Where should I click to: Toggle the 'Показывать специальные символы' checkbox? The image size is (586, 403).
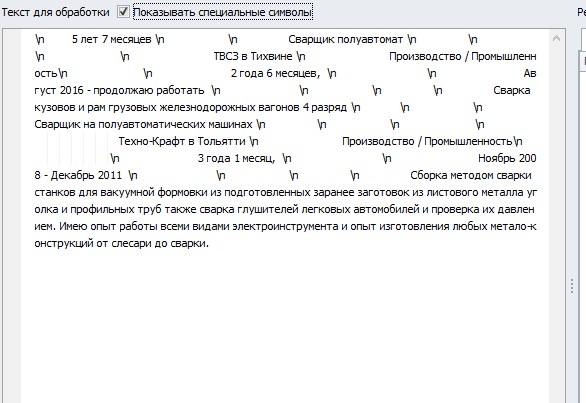tap(123, 12)
